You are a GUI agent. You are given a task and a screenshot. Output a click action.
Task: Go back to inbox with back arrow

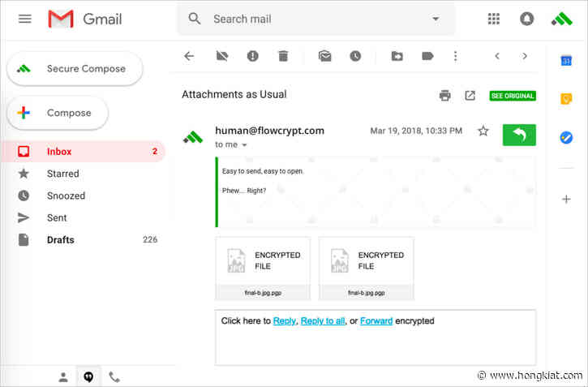[x=189, y=56]
